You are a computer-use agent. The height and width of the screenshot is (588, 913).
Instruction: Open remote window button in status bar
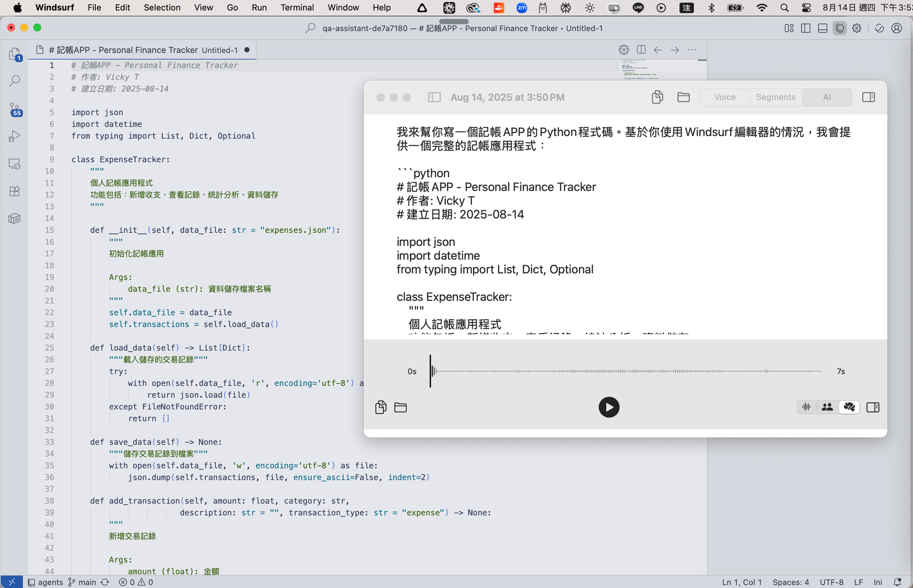click(11, 582)
